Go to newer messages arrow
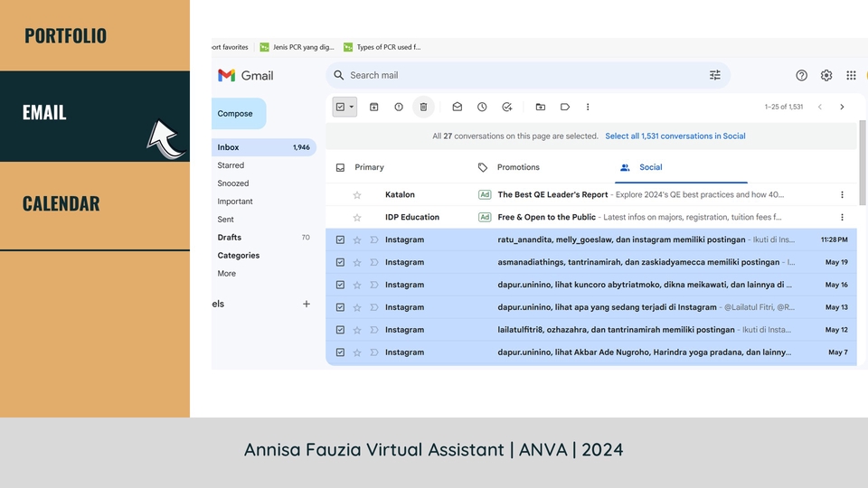Screen dimensions: 868x488 820,107
